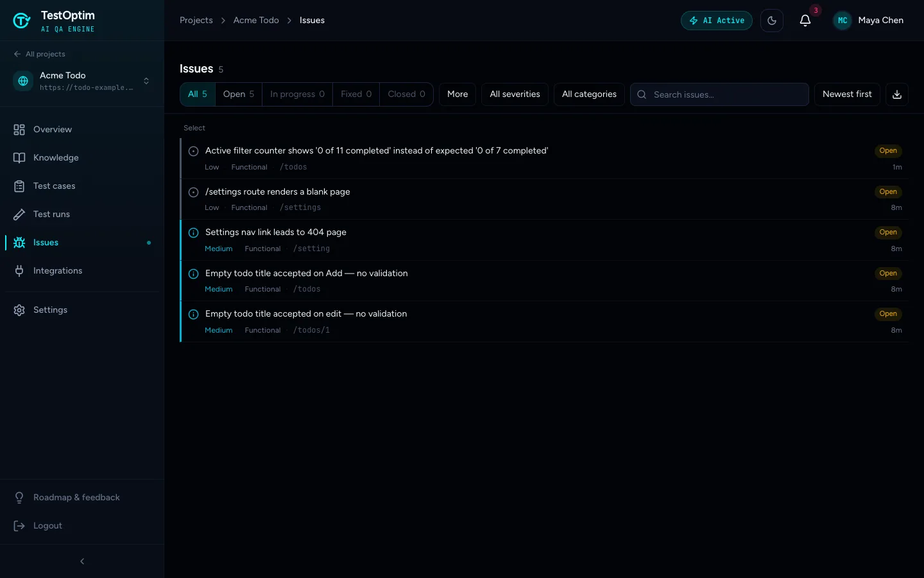The width and height of the screenshot is (924, 578).
Task: Download issues with the export icon
Action: click(897, 94)
